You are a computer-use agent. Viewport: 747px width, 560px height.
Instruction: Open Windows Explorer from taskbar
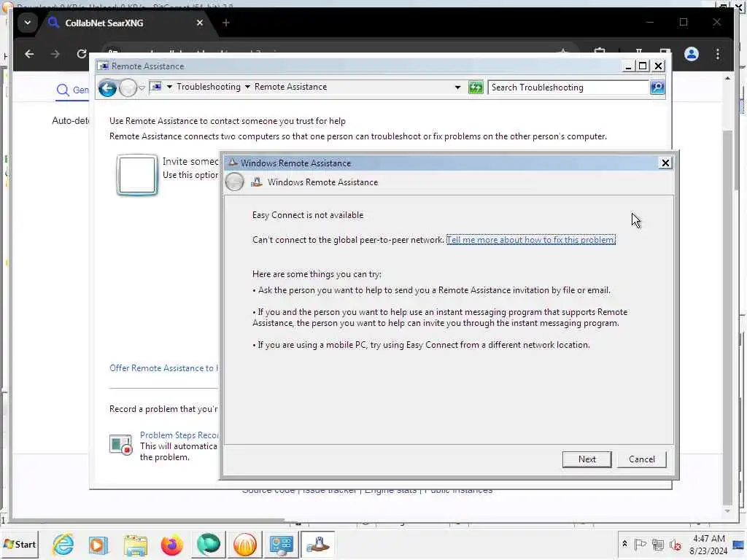tap(135, 545)
